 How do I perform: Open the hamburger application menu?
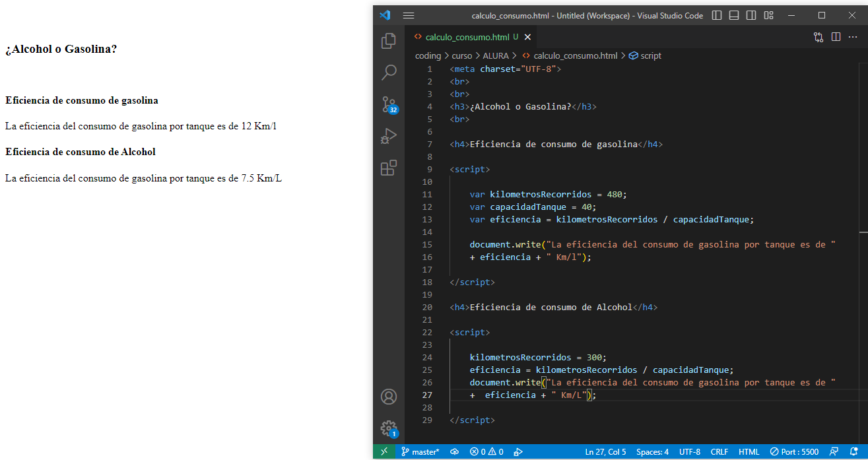coord(409,15)
